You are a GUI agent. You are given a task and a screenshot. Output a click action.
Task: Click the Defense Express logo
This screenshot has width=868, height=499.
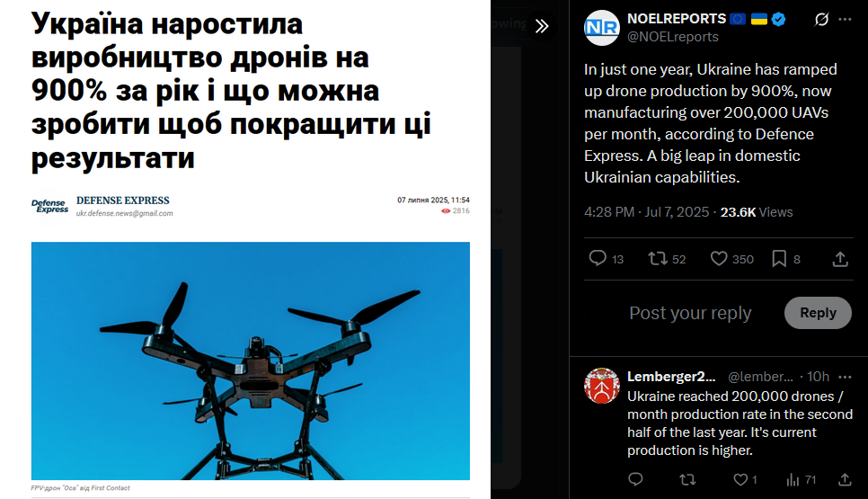(49, 206)
